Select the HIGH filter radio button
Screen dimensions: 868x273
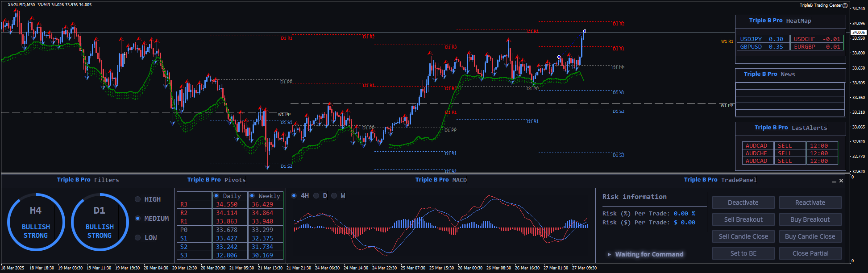pyautogui.click(x=138, y=199)
